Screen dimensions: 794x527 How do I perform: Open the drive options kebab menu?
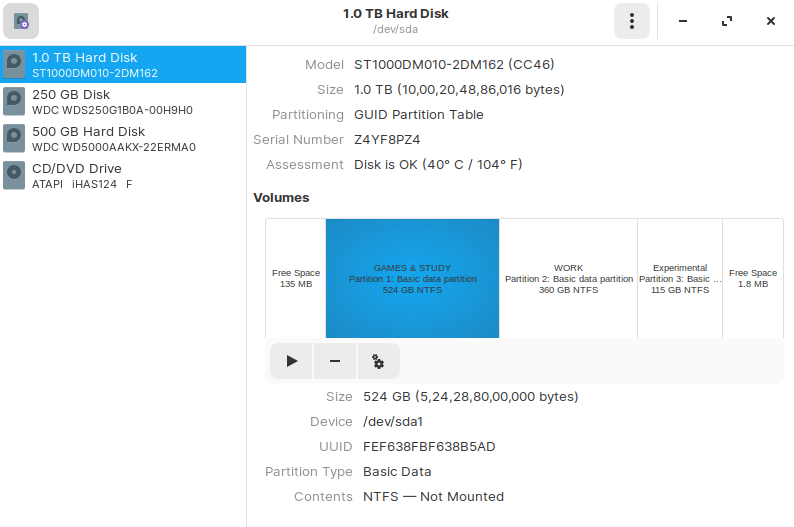click(631, 21)
